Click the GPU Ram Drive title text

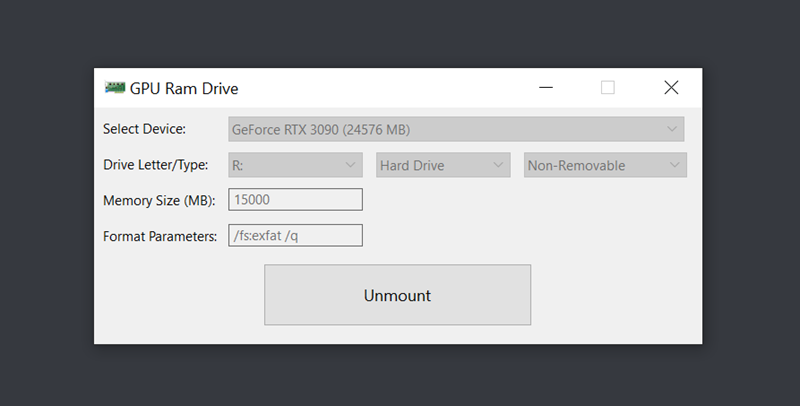184,88
